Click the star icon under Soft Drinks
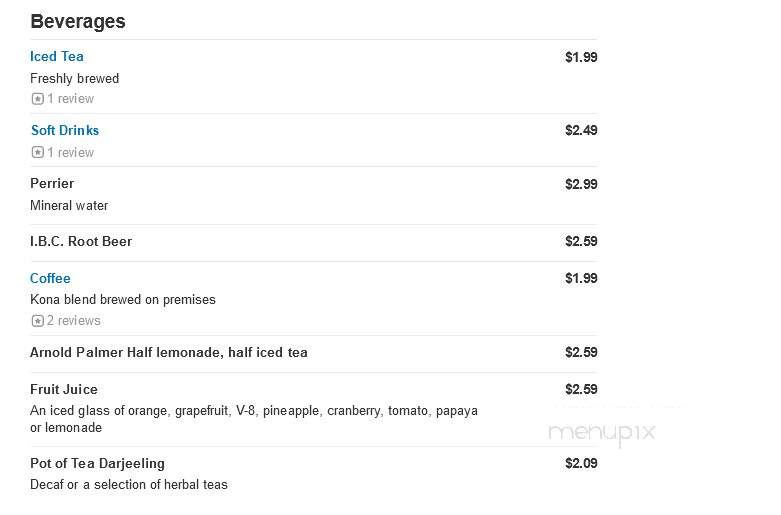The height and width of the screenshot is (515, 781). [37, 152]
